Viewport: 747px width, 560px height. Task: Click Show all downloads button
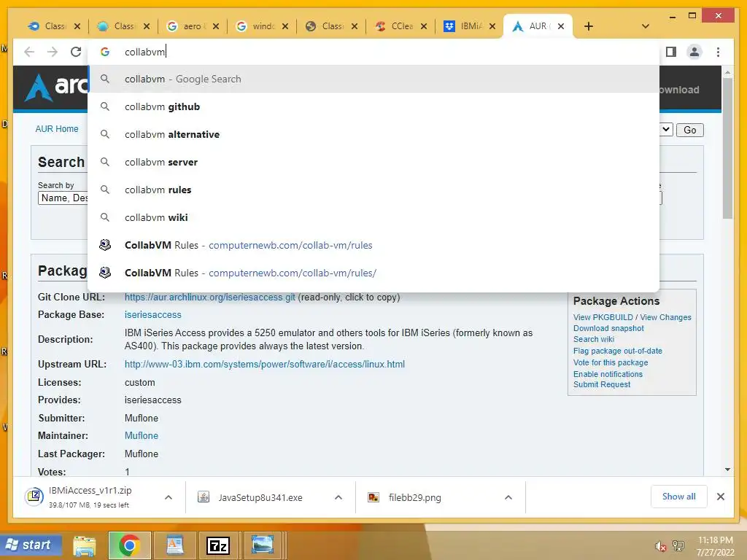click(679, 497)
